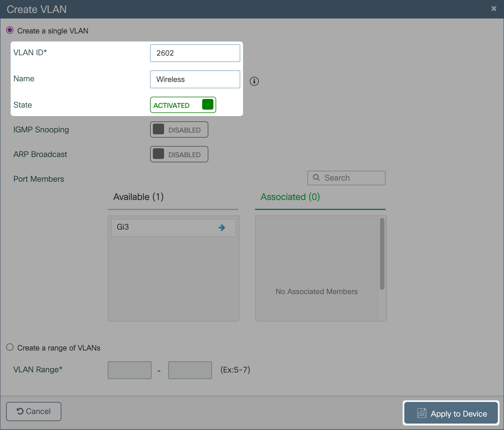The image size is (504, 430).
Task: Select Create a range of VLANs option
Action: coord(10,347)
